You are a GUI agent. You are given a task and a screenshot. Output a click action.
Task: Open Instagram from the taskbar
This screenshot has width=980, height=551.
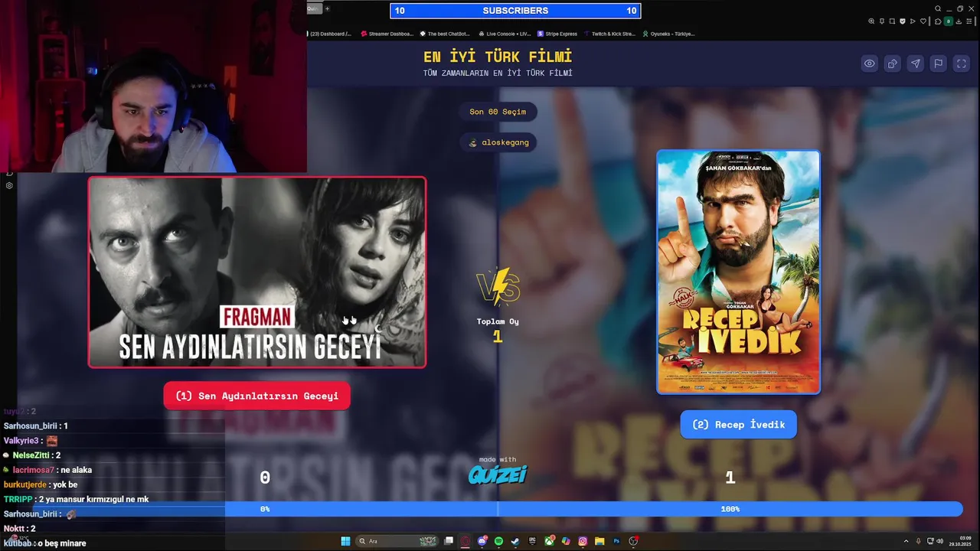[583, 541]
